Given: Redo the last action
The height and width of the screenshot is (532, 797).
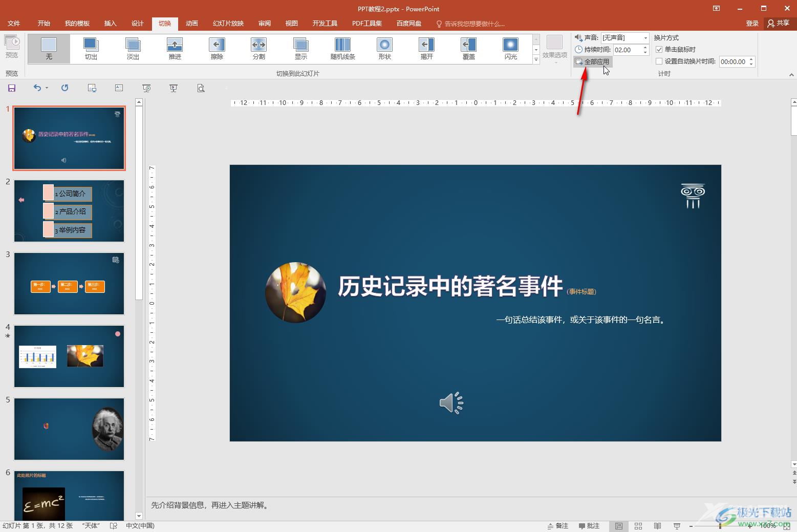Looking at the screenshot, I should tap(64, 88).
